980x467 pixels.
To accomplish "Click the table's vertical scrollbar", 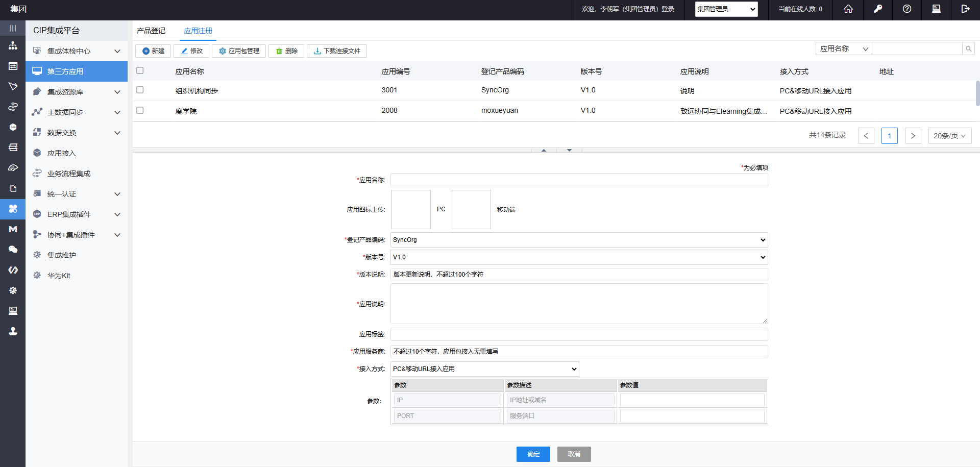I will point(977,93).
